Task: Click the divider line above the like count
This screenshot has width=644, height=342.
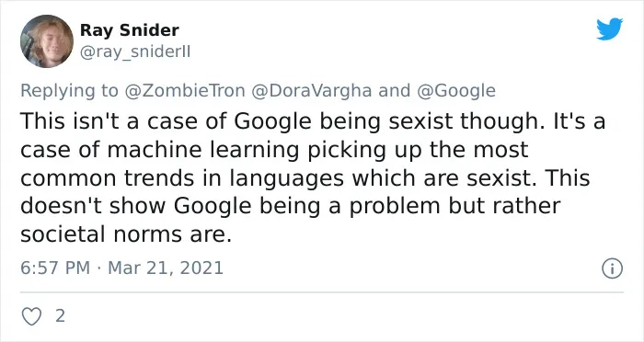Action: [x=322, y=292]
